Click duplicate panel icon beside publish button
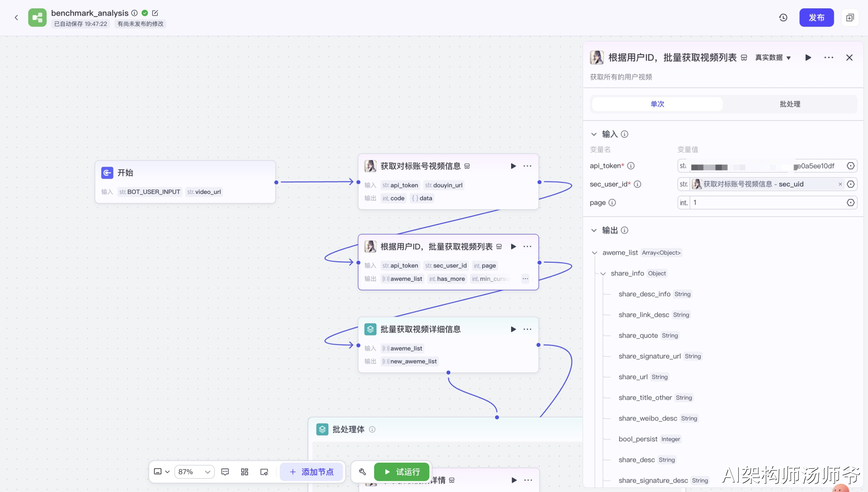This screenshot has width=868, height=492. point(850,18)
